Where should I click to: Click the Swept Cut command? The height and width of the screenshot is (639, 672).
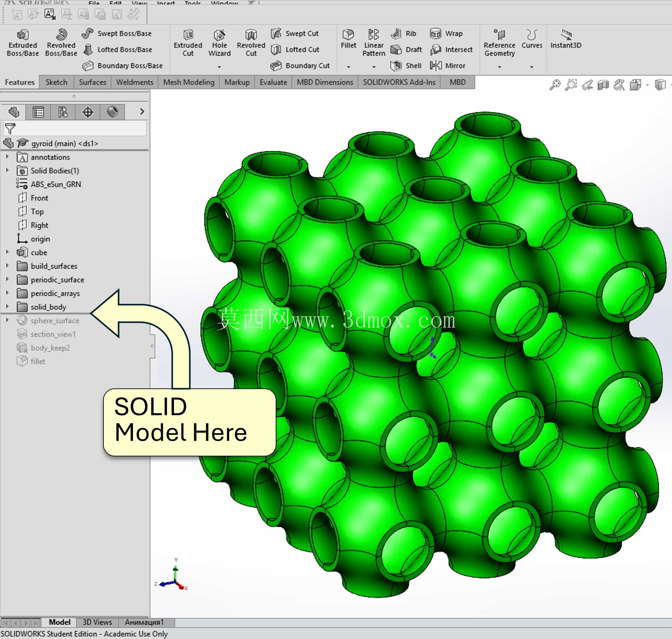click(295, 33)
